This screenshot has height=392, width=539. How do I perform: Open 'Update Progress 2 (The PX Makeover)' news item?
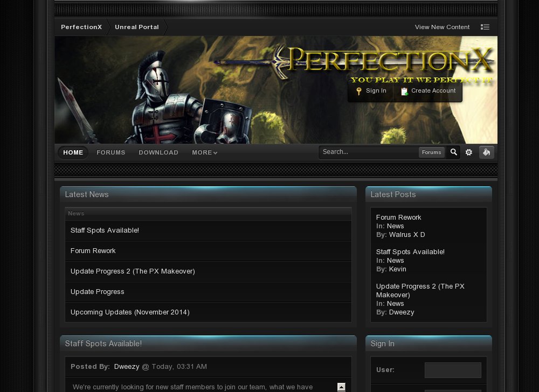point(133,271)
